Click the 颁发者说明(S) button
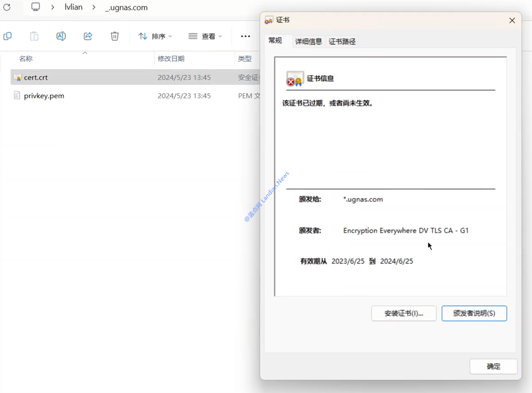Viewport: 532px width, 393px height. [474, 314]
